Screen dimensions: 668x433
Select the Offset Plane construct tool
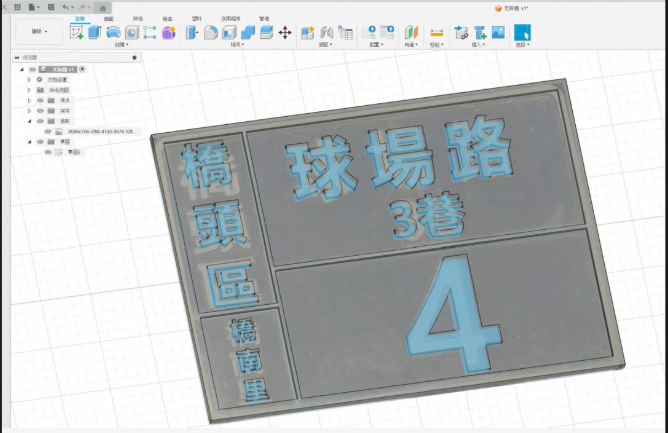pos(411,32)
